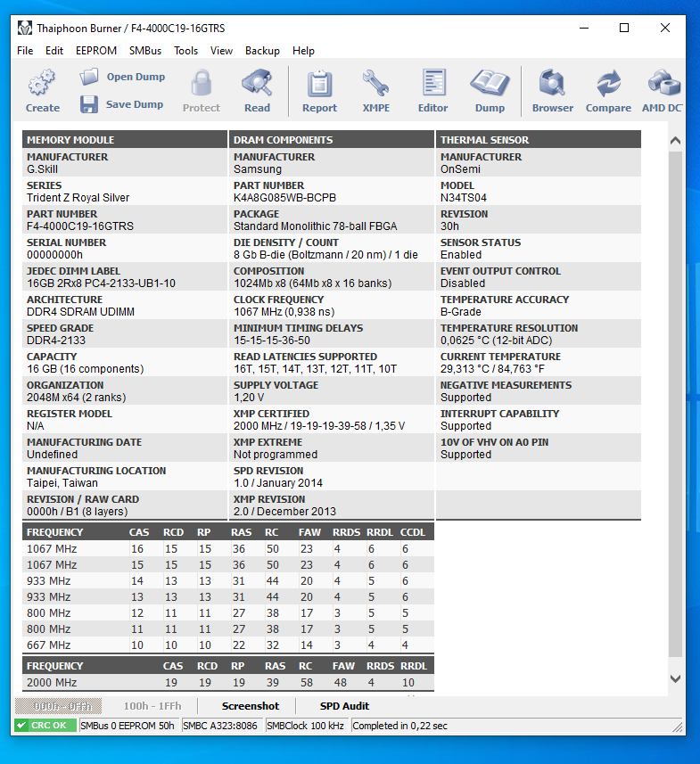The width and height of the screenshot is (700, 764).
Task: Generate a Report via clipboard icon
Action: (319, 83)
